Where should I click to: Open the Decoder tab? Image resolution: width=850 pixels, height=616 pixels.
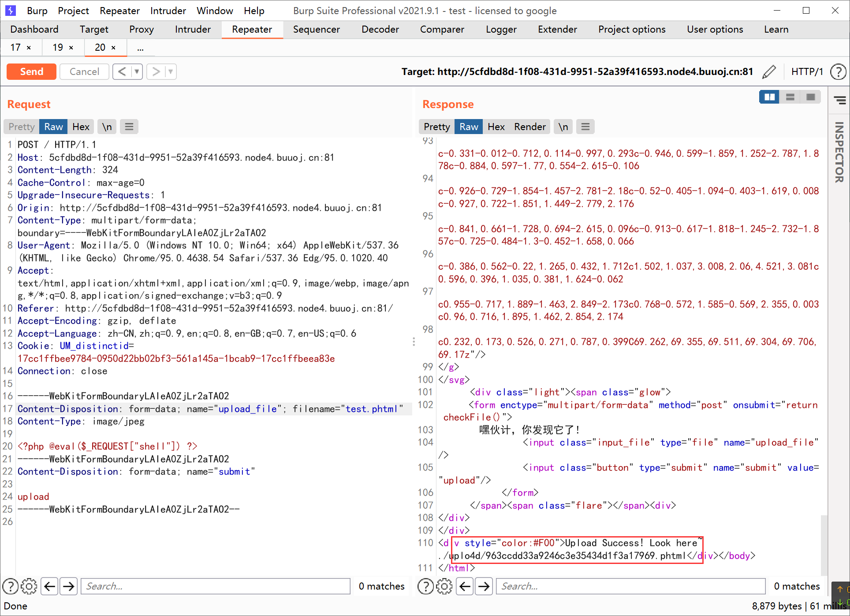(x=380, y=29)
